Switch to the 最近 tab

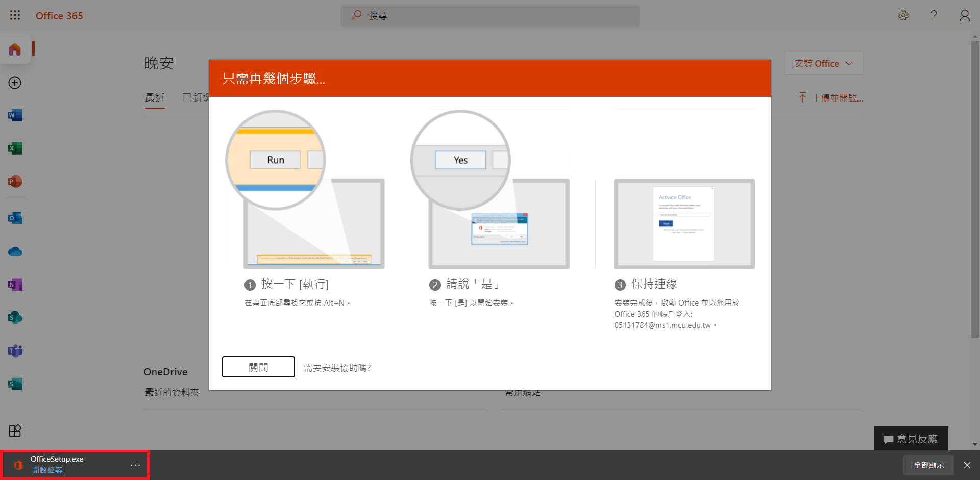click(155, 98)
